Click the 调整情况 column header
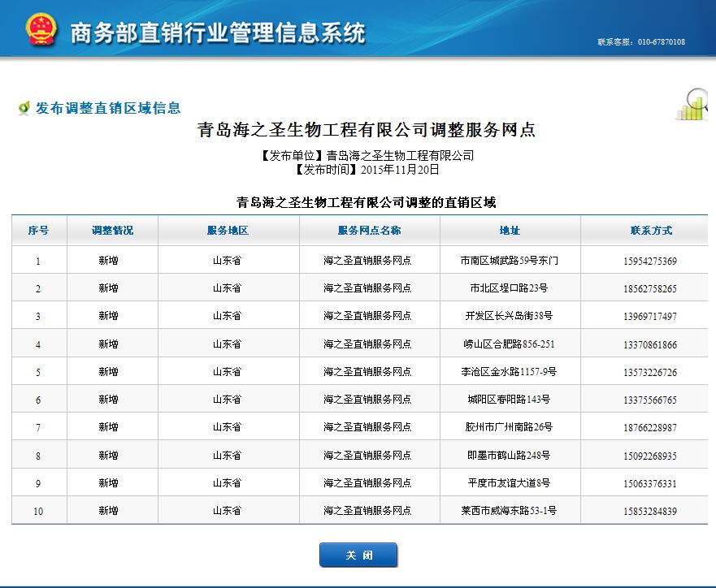 coord(112,231)
